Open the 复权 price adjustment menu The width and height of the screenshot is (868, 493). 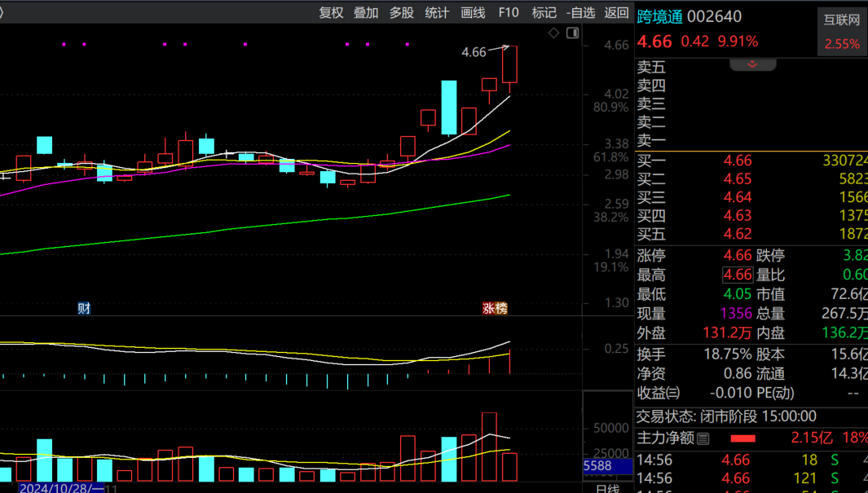331,13
